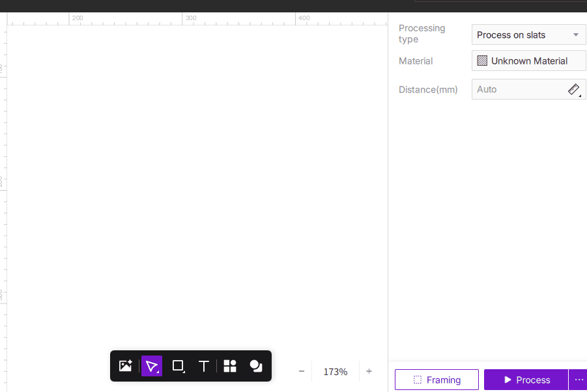Open the AI image insert tool
587x392 pixels.
pos(126,366)
